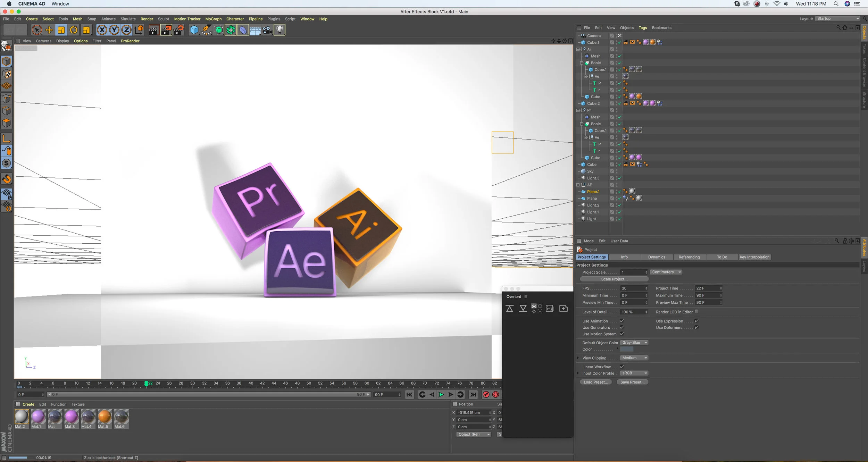This screenshot has width=868, height=462.
Task: Collapse the Pr null object tree
Action: 578,110
